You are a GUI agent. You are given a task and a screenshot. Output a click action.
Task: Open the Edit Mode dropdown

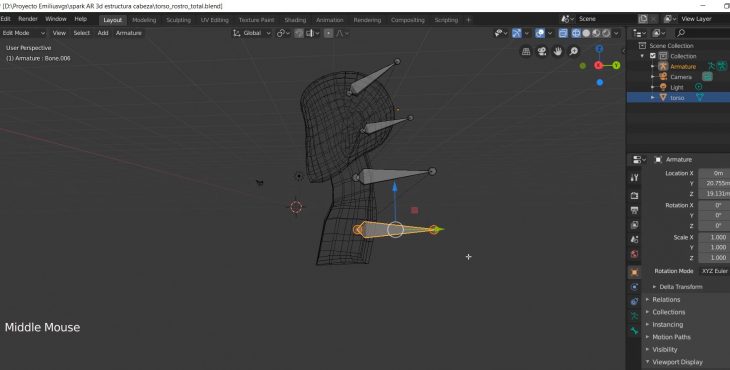[x=23, y=33]
